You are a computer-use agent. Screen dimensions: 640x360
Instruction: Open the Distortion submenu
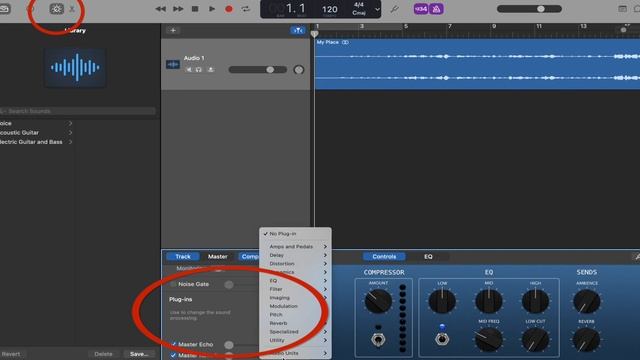coord(295,264)
